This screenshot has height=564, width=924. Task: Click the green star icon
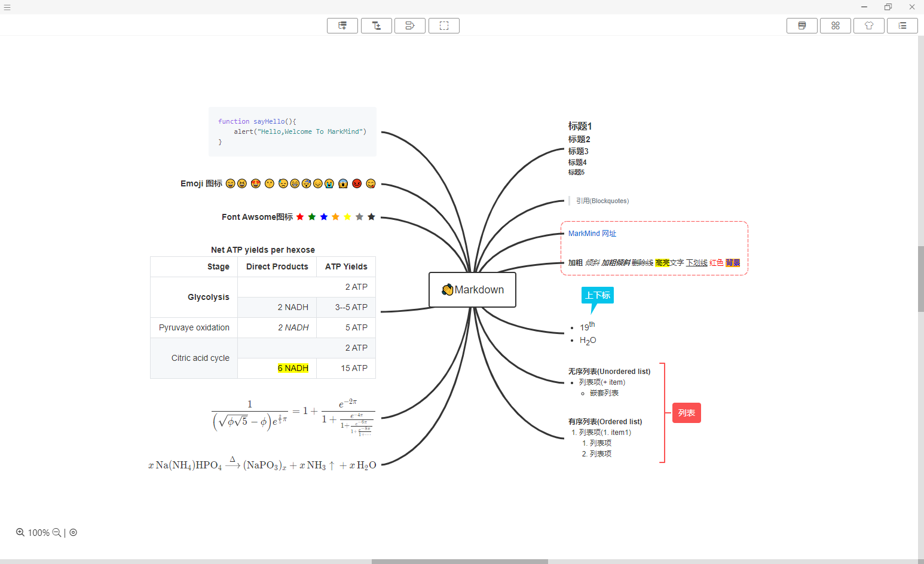coord(312,217)
